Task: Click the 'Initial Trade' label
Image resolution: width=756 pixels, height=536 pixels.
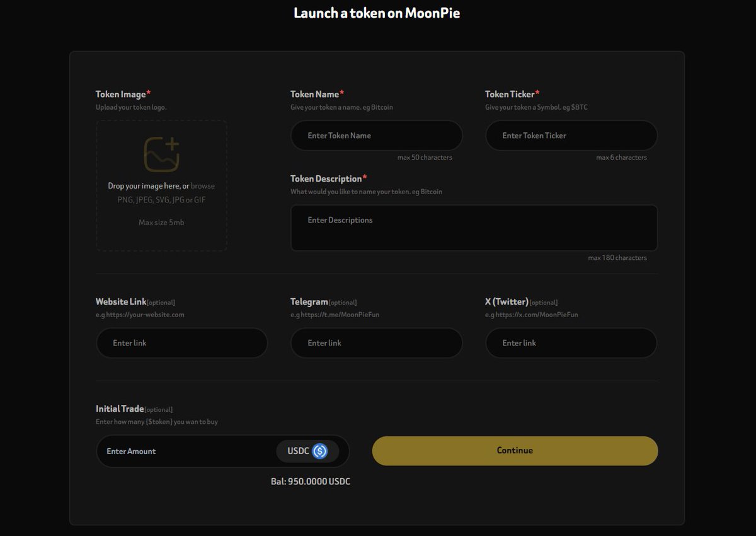Action: (x=120, y=409)
